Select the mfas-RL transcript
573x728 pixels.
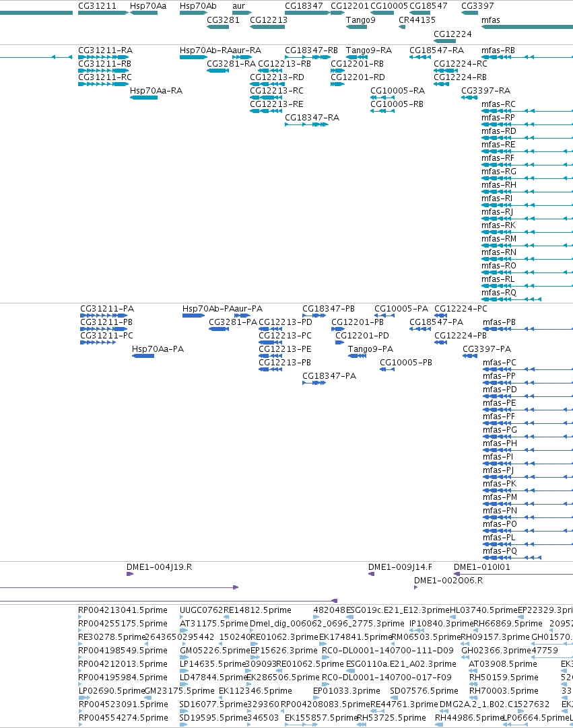point(527,286)
